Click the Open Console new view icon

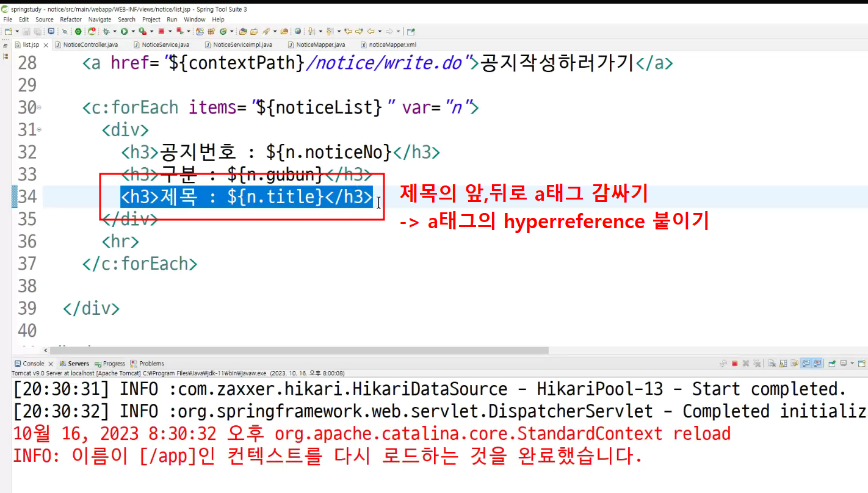point(861,364)
